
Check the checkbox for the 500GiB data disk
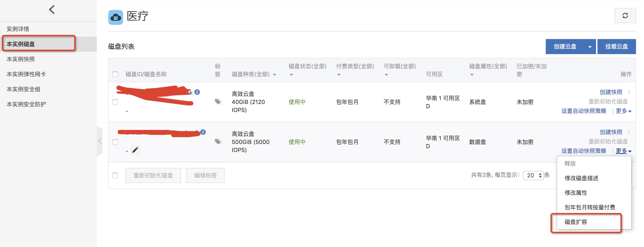pos(115,142)
